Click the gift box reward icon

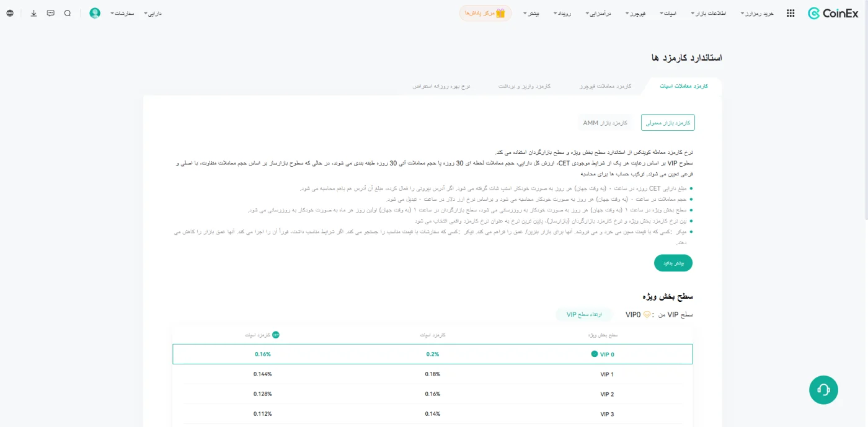click(x=500, y=13)
